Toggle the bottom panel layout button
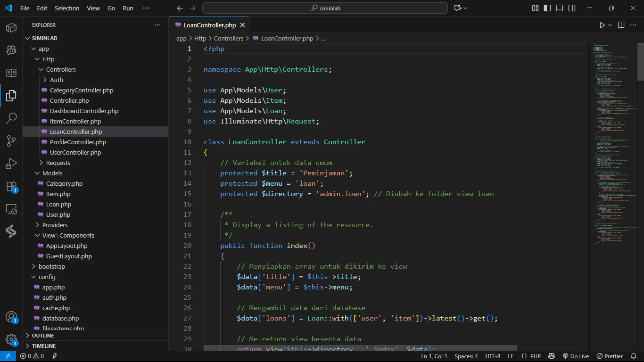This screenshot has height=362, width=644. tap(560, 8)
